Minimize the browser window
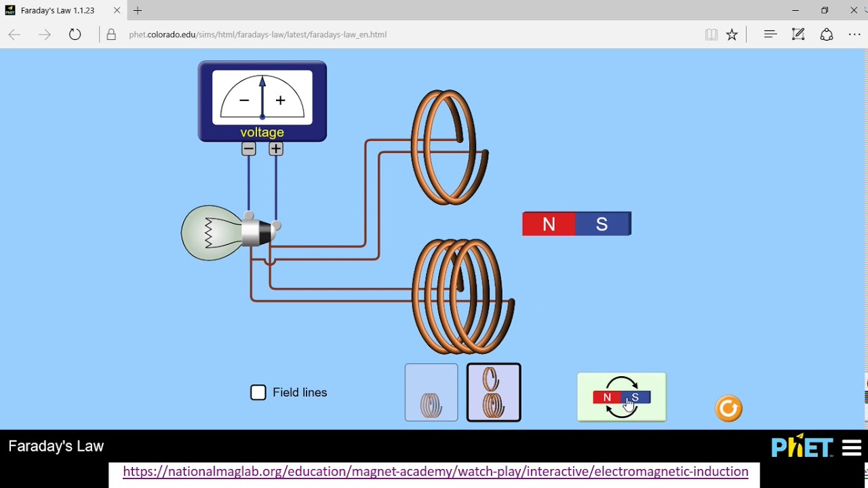Screen dimensions: 868x488 (795, 10)
